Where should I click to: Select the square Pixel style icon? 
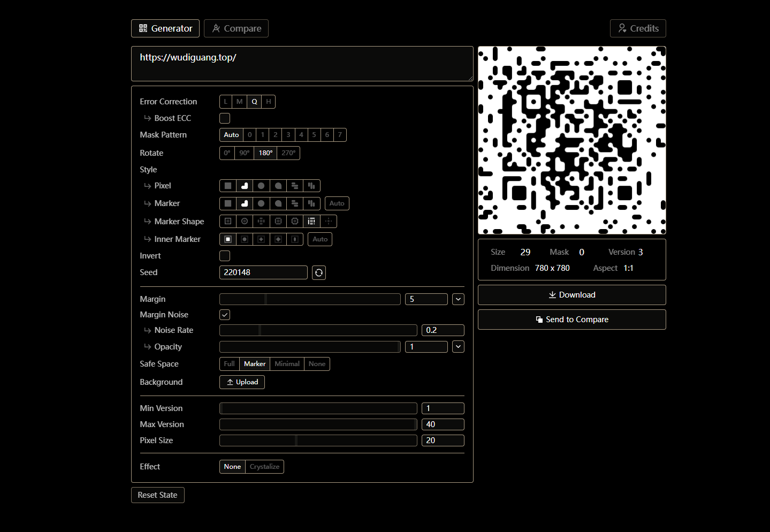(x=228, y=186)
